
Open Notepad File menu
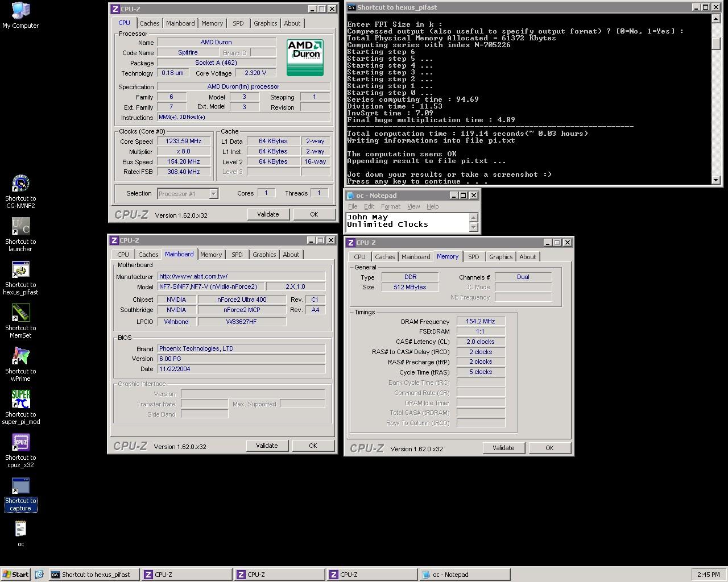(x=353, y=206)
